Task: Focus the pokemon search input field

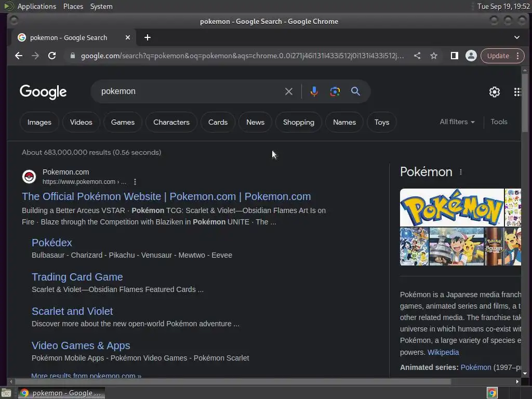Action: 190,91
